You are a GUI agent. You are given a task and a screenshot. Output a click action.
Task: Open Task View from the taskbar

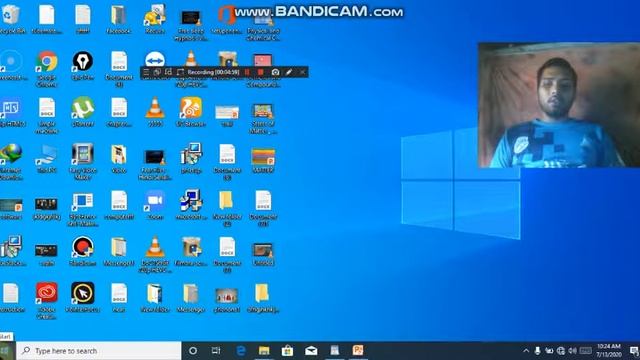[216, 351]
